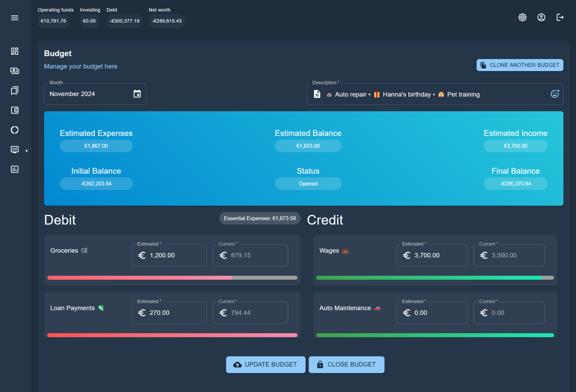Select the budget sidebar menu item
Viewport: 576px width, 392px height.
pyautogui.click(x=15, y=150)
